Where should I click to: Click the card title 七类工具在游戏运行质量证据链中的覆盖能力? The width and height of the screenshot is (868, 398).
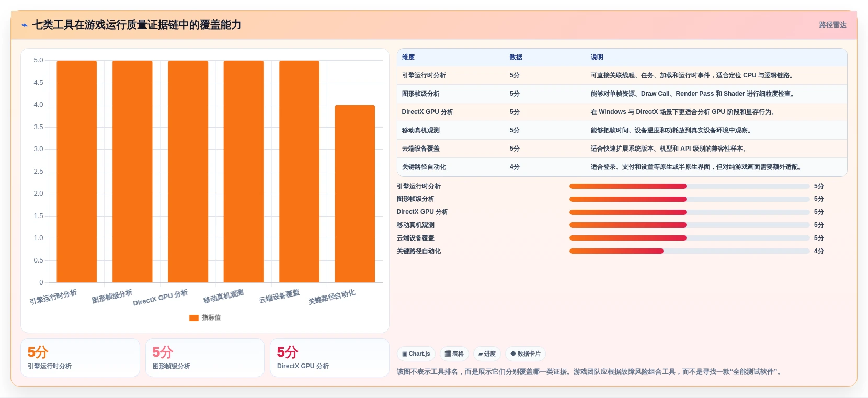(136, 25)
